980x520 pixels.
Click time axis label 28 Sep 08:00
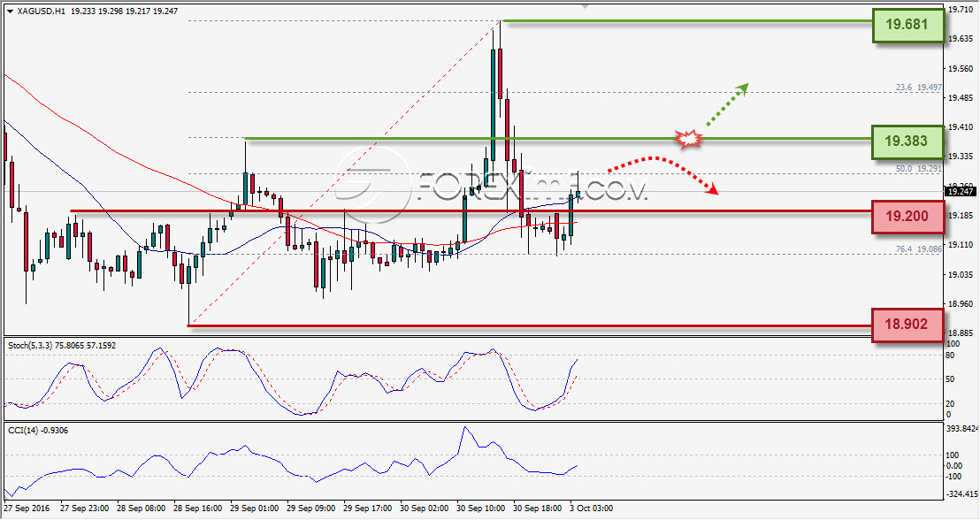(x=142, y=509)
